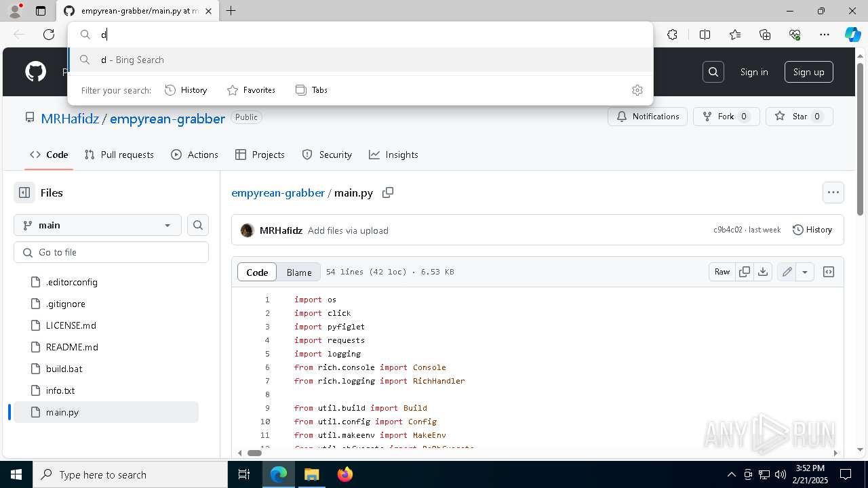Download the raw file icon

point(763,272)
